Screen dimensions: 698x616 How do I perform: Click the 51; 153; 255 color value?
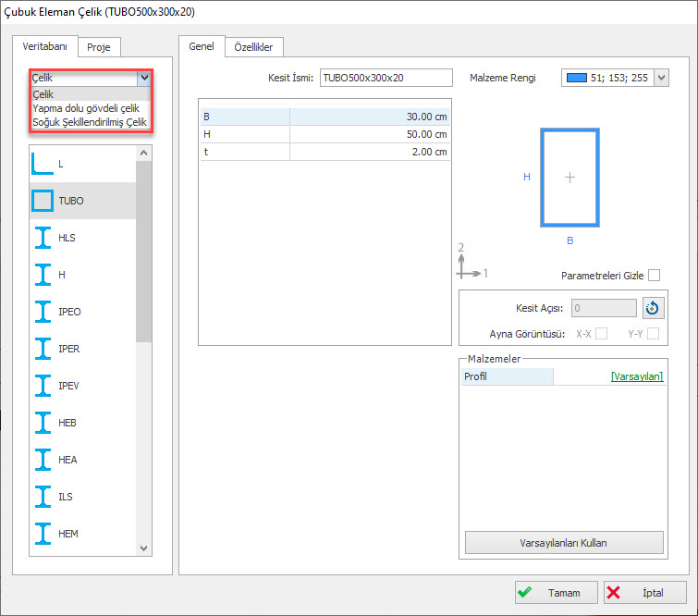[619, 78]
